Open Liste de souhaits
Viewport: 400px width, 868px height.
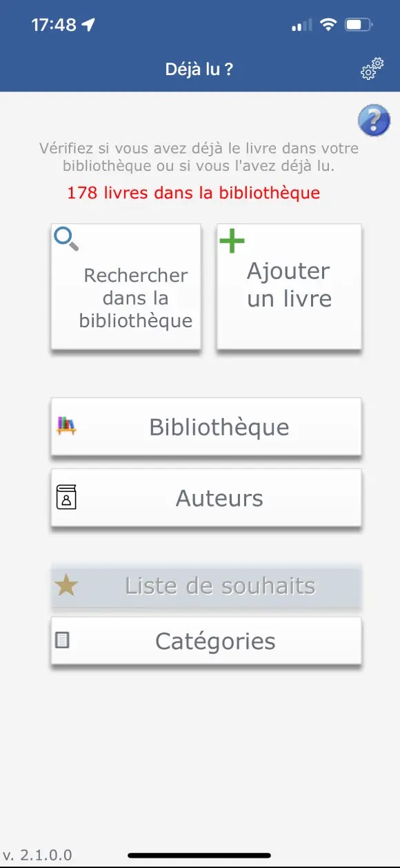click(206, 586)
